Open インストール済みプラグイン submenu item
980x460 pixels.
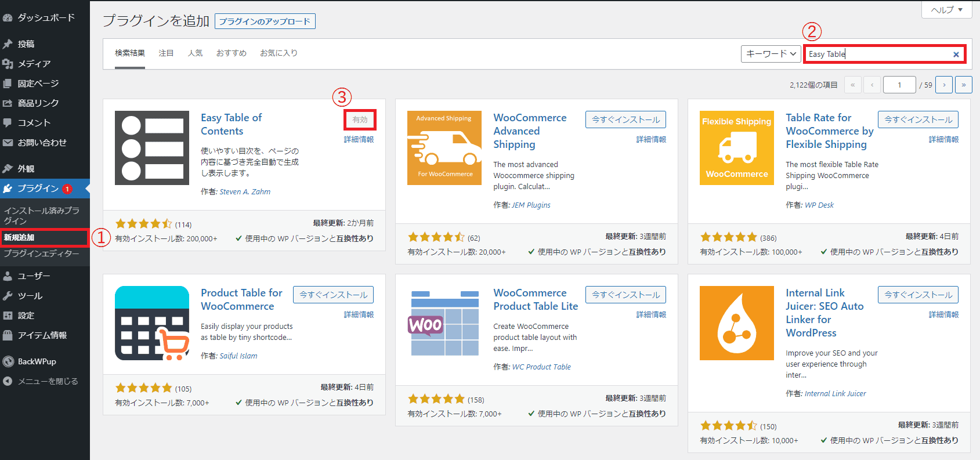tap(45, 215)
